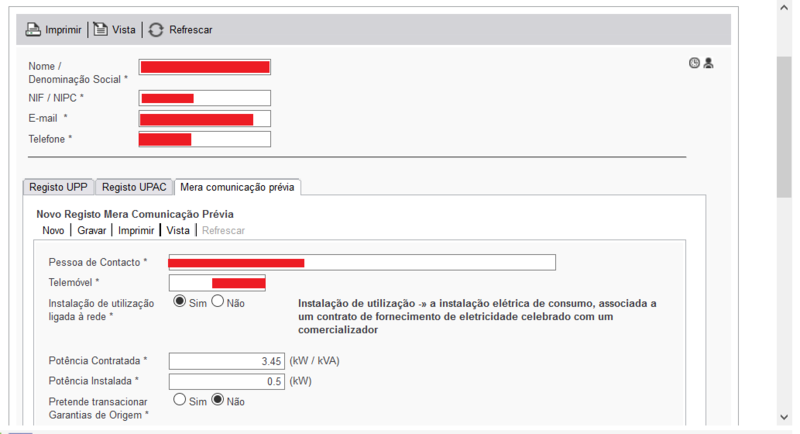This screenshot has width=800, height=434.
Task: Click Vista in the registo submenu
Action: pyautogui.click(x=178, y=231)
